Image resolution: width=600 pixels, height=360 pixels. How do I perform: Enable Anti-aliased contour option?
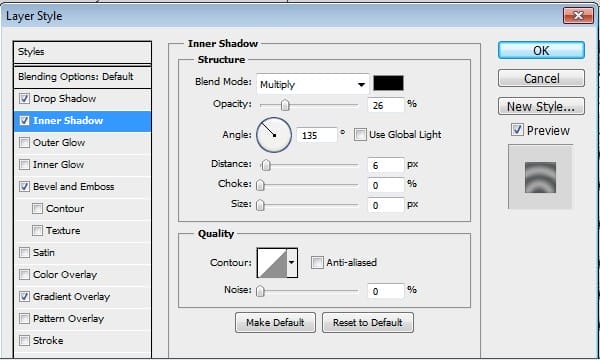coord(317,263)
